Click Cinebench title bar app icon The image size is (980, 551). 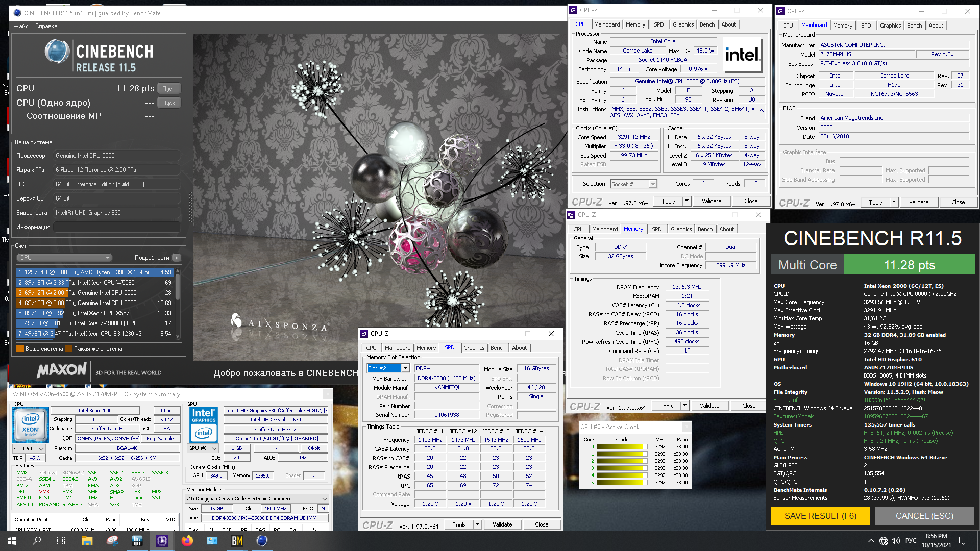click(x=17, y=13)
